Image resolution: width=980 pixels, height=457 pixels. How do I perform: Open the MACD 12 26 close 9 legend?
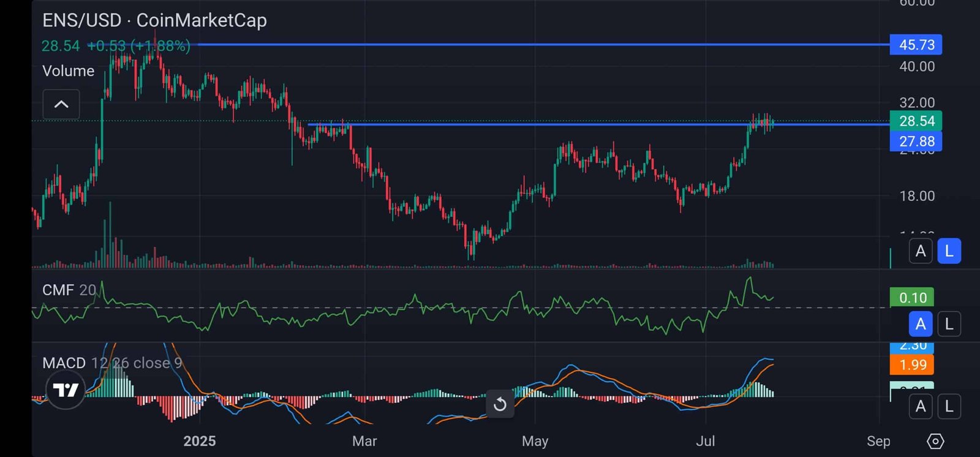112,363
